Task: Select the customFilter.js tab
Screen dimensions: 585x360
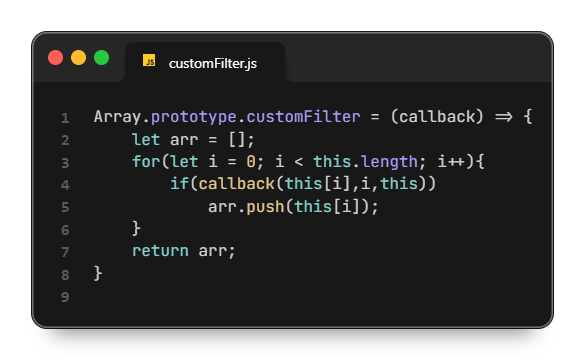Action: click(x=205, y=62)
